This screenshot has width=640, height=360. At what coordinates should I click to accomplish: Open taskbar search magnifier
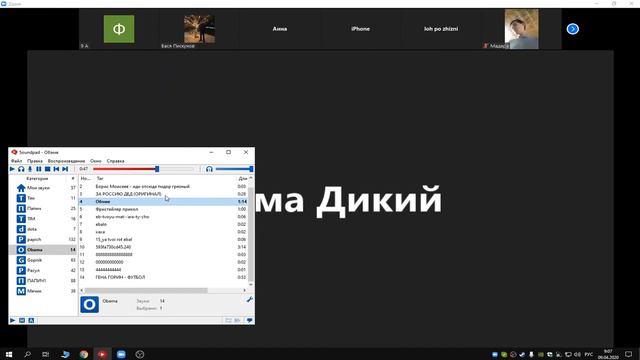pos(27,354)
